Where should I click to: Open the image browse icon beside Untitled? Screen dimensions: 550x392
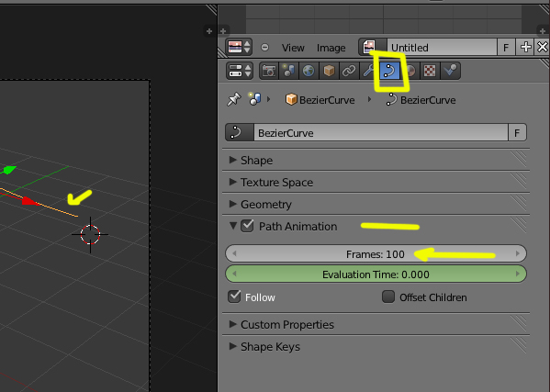pos(373,47)
